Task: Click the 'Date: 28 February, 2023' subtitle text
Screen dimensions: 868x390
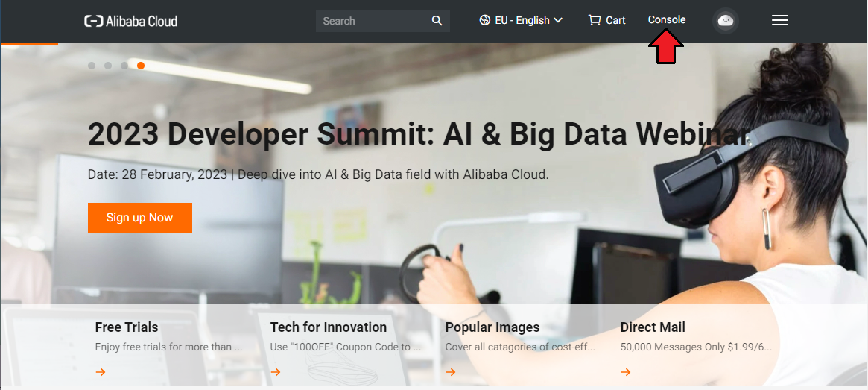Action: [x=318, y=174]
